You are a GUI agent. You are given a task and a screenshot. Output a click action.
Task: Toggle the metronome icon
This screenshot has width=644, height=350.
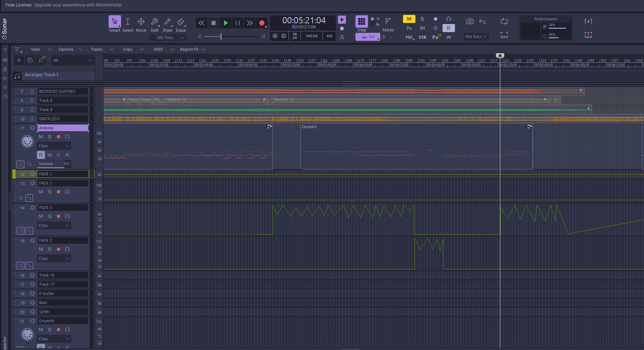pyautogui.click(x=342, y=37)
